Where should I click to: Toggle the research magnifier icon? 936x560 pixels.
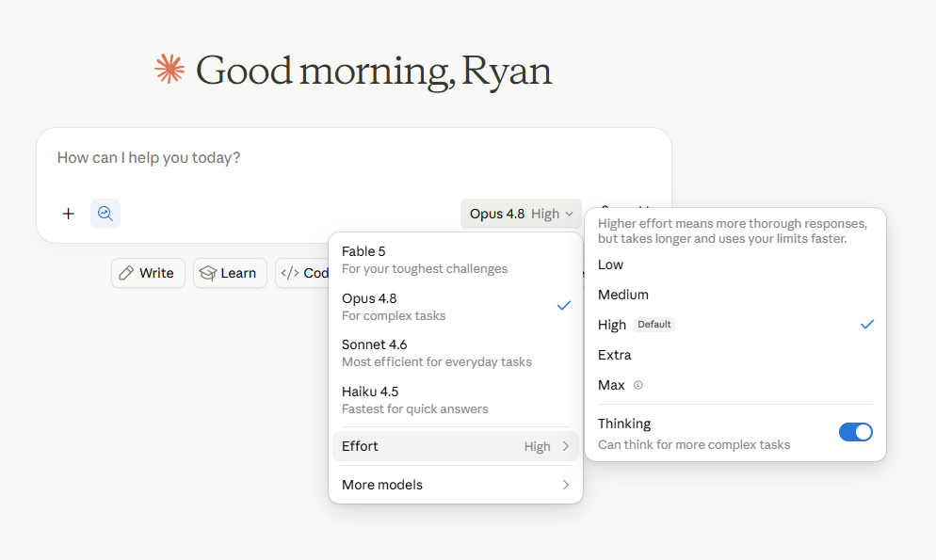point(105,214)
